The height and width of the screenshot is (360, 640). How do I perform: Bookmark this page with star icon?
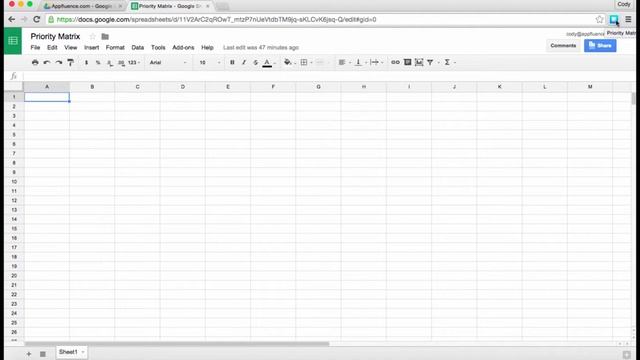(599, 20)
